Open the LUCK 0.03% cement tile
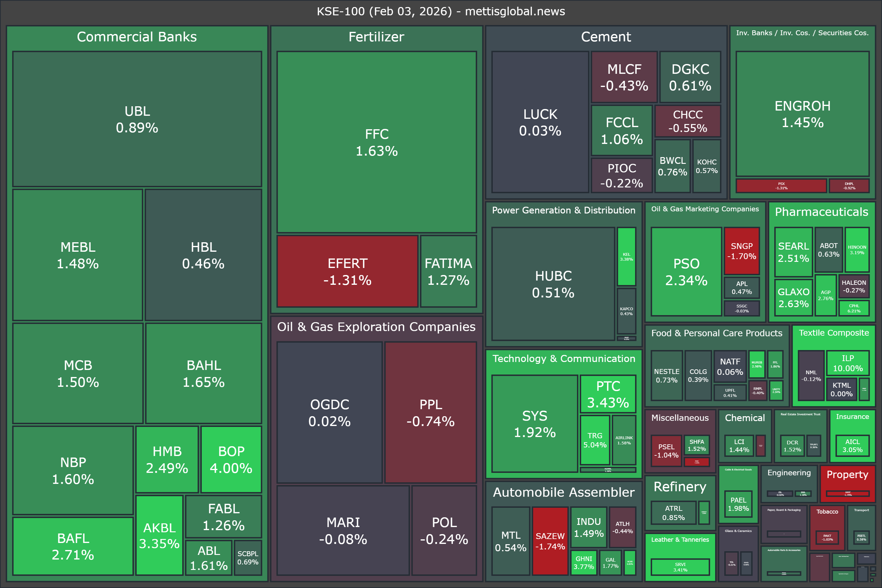Image resolution: width=882 pixels, height=588 pixels. pos(540,122)
